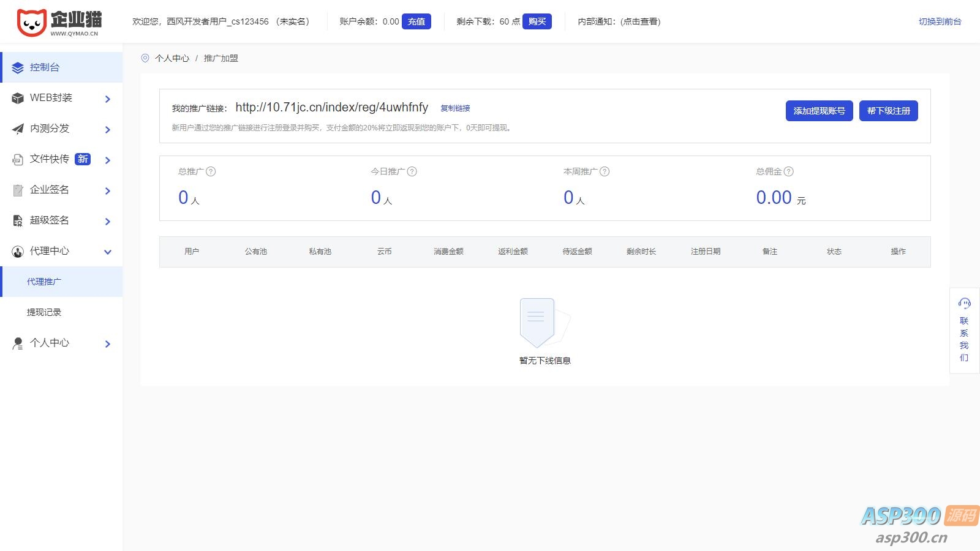The width and height of the screenshot is (980, 551).
Task: Select the 代理推广 menu item
Action: (44, 282)
